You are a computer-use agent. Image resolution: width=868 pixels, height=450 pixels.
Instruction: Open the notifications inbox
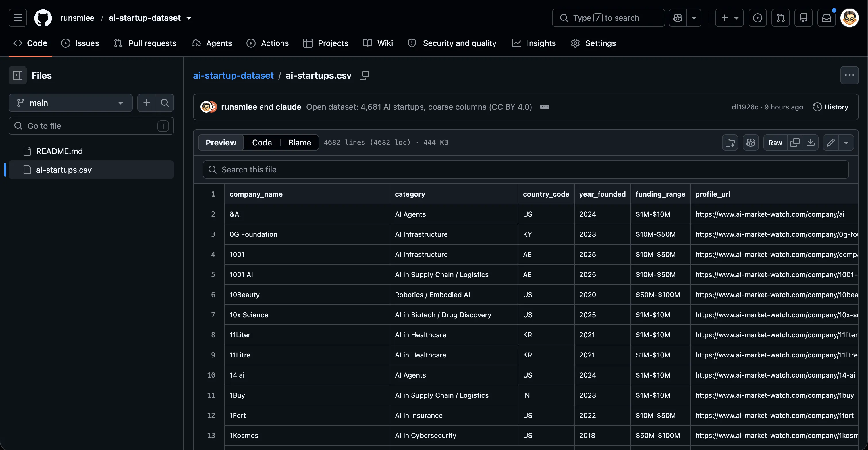point(826,18)
